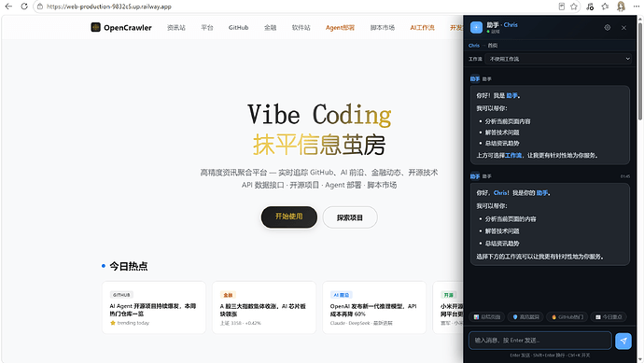Open the workflow dropdown in assistant panel
This screenshot has height=363, width=644.
[558, 59]
